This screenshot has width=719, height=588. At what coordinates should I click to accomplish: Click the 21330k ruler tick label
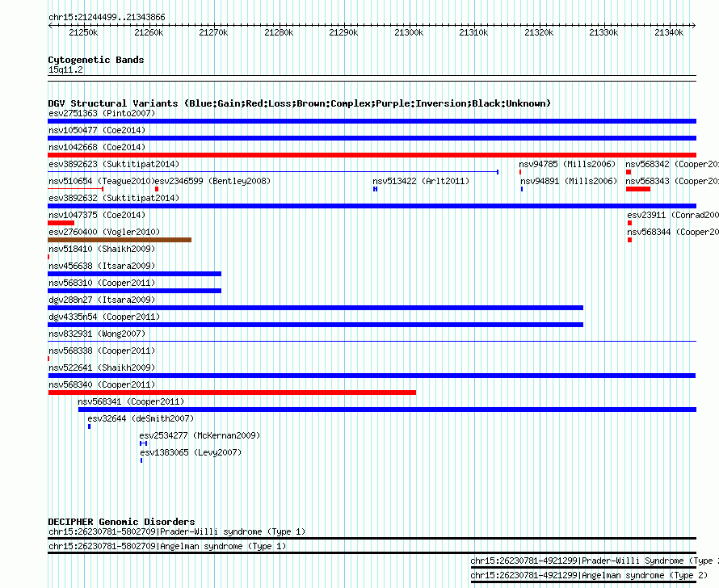603,32
